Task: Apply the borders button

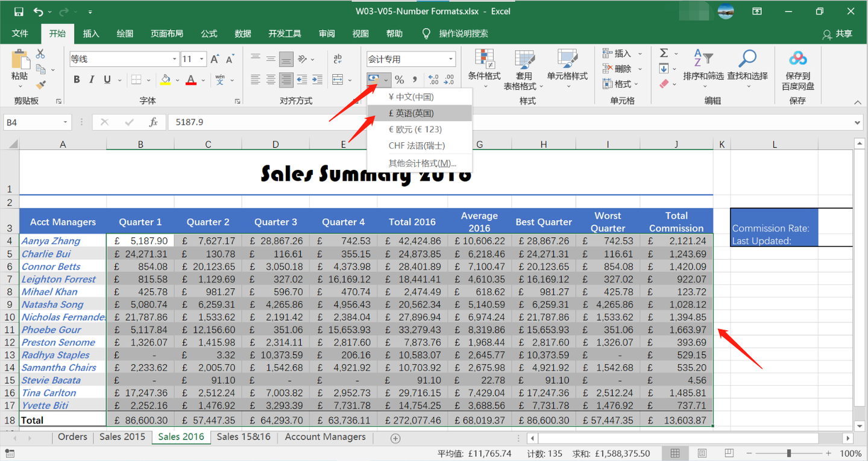Action: pos(136,80)
